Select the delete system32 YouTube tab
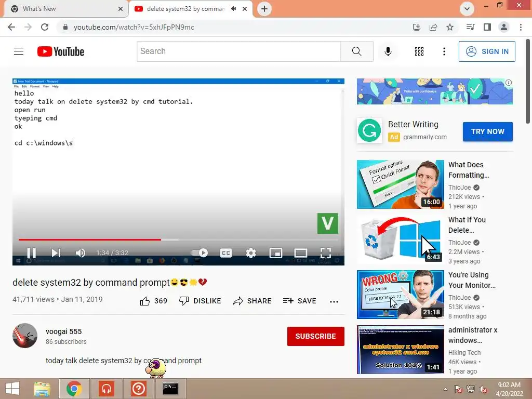532x399 pixels. tap(185, 9)
